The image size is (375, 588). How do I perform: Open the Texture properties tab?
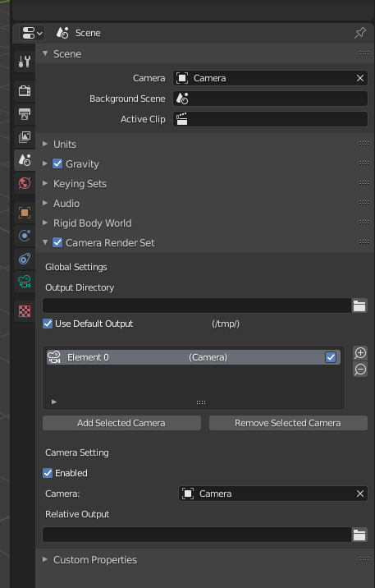coord(25,311)
